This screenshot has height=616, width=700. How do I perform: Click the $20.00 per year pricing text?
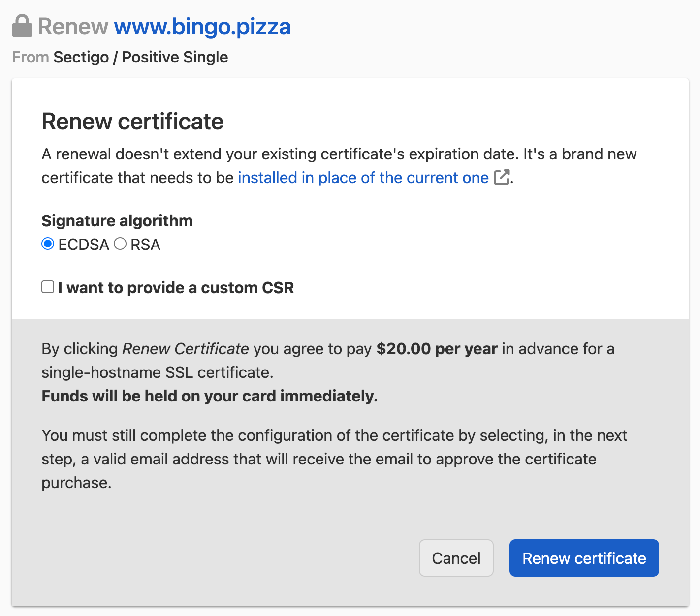(x=436, y=349)
